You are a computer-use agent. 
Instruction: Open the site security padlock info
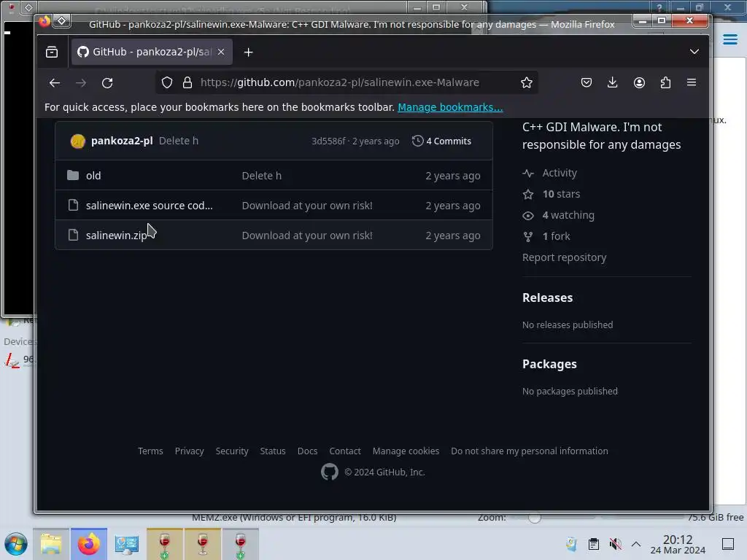tap(187, 83)
